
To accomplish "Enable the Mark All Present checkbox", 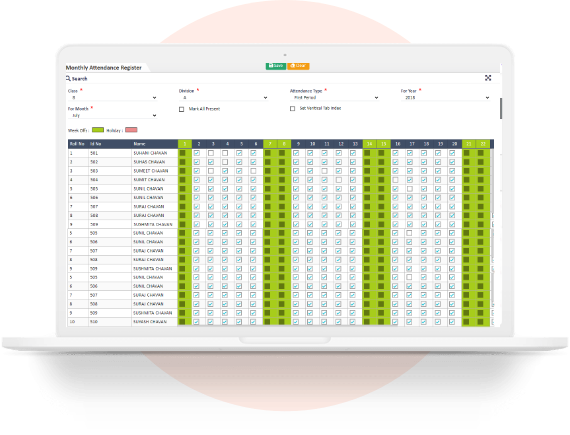I will tap(181, 109).
